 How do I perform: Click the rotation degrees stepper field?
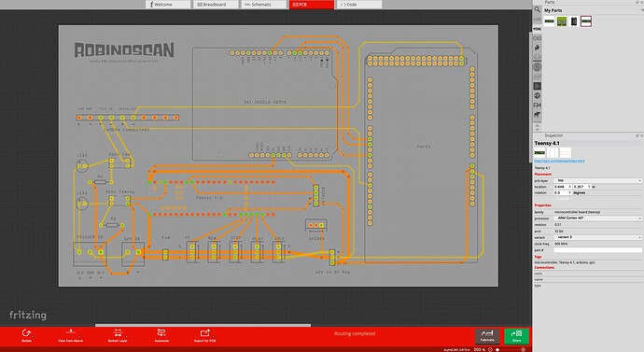563,192
